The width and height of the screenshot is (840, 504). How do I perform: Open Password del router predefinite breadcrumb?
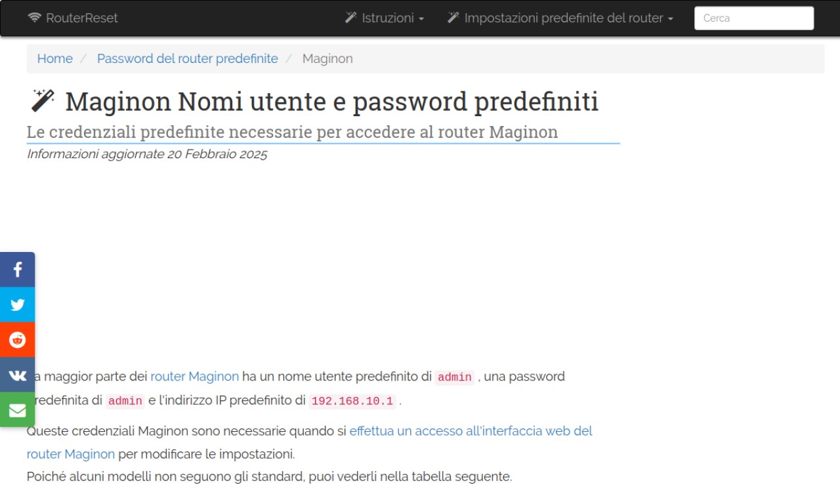click(188, 58)
